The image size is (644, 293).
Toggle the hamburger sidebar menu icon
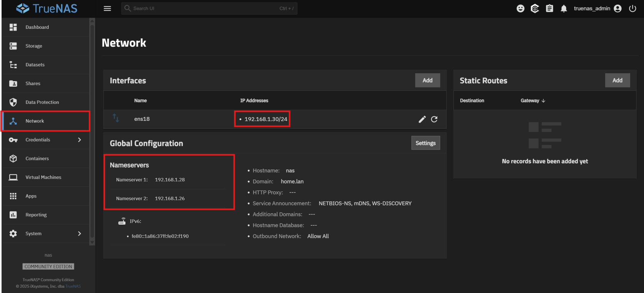click(x=107, y=8)
